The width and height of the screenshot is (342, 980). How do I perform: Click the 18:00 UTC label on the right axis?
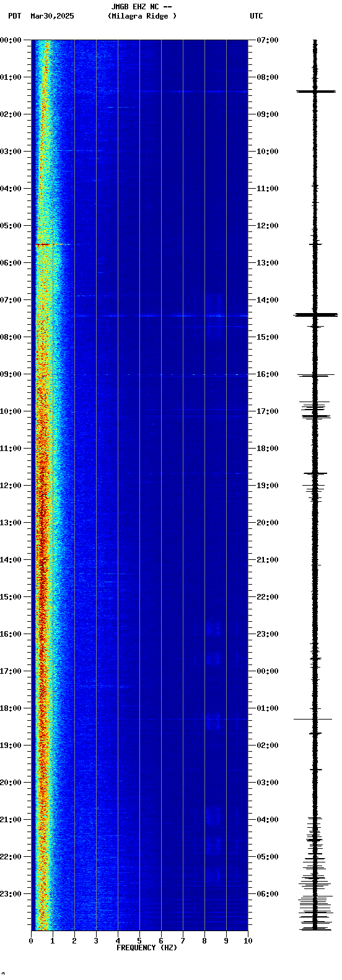(x=268, y=449)
